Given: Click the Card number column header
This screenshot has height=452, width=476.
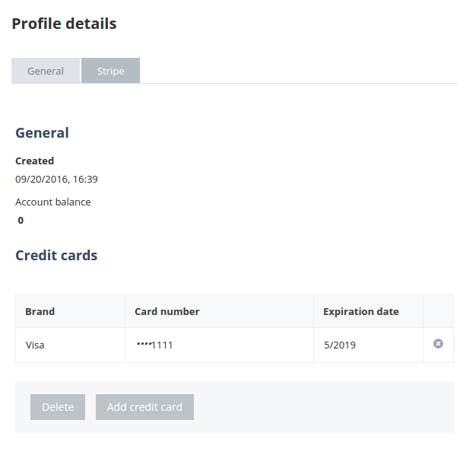Looking at the screenshot, I should (167, 311).
